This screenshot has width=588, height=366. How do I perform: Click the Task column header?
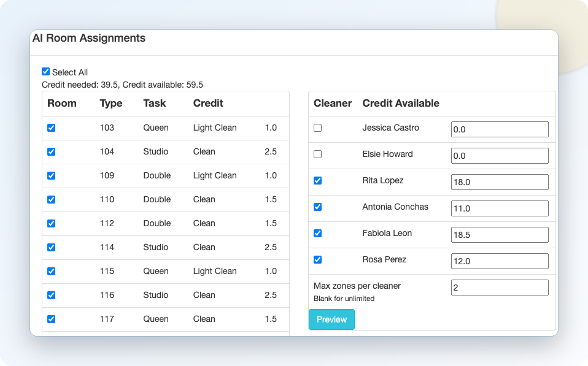click(155, 104)
